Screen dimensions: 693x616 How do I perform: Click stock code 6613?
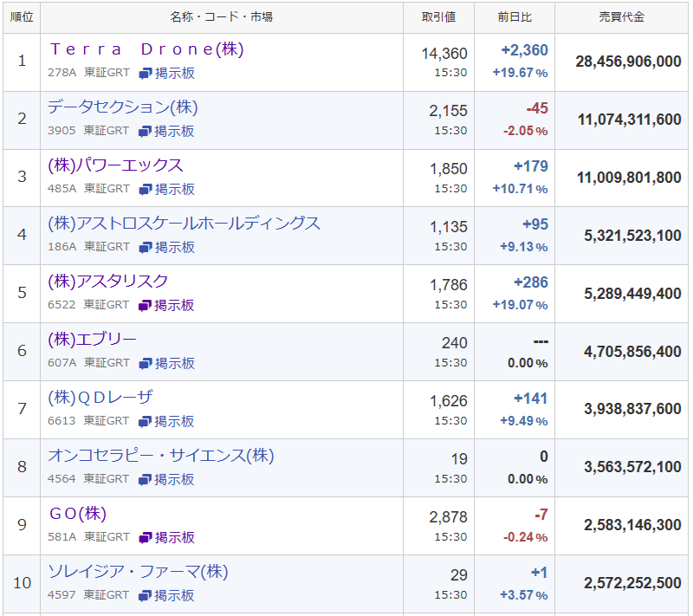[x=62, y=421]
